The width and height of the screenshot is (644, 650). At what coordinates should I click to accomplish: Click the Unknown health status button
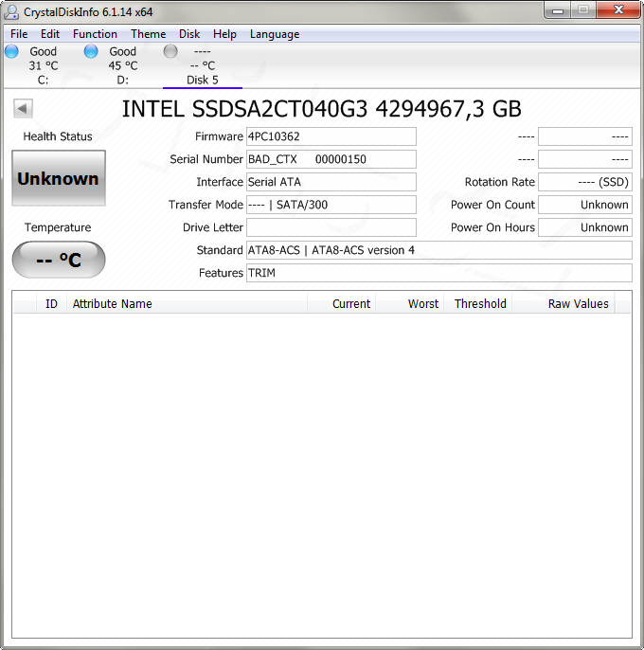tap(59, 178)
